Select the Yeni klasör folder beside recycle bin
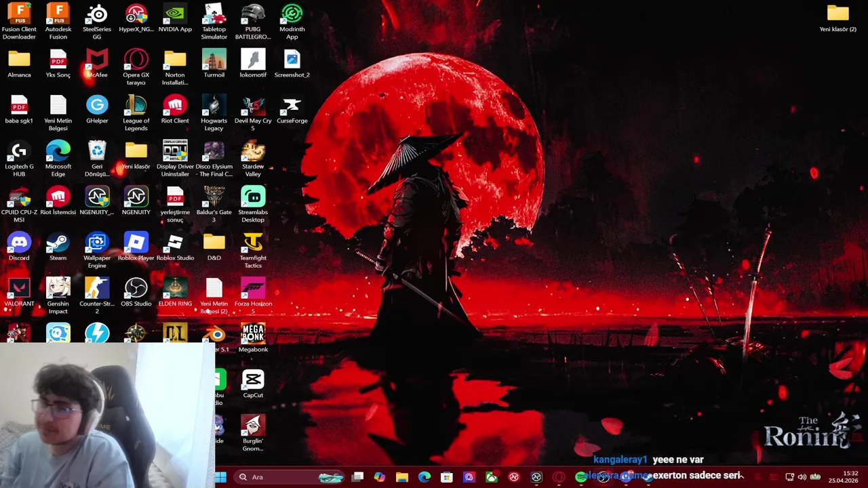This screenshot has width=868, height=488. [136, 156]
